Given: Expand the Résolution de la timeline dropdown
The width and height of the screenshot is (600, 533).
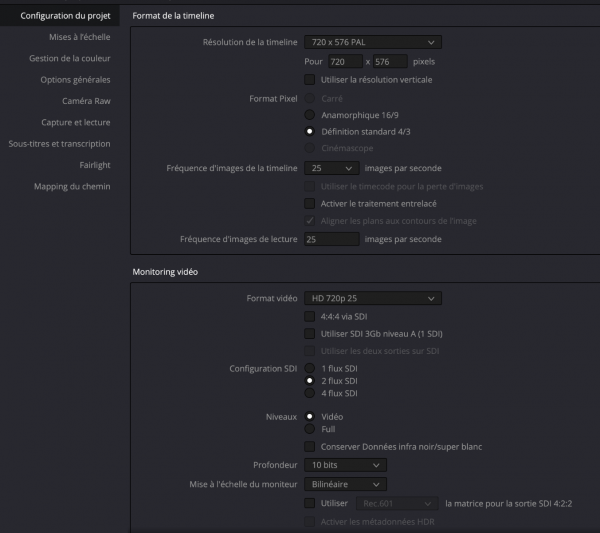Looking at the screenshot, I should coord(372,42).
